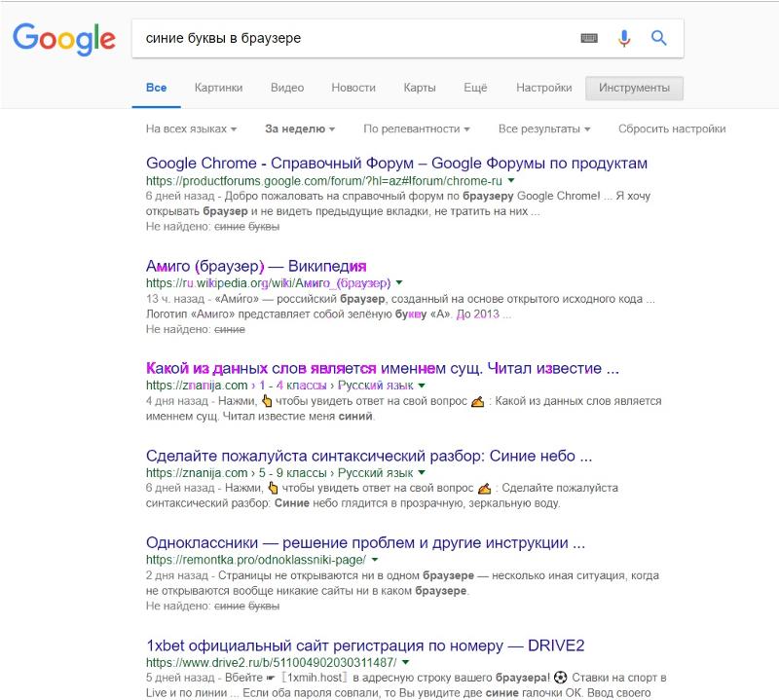Open the Карты tab

click(x=420, y=88)
